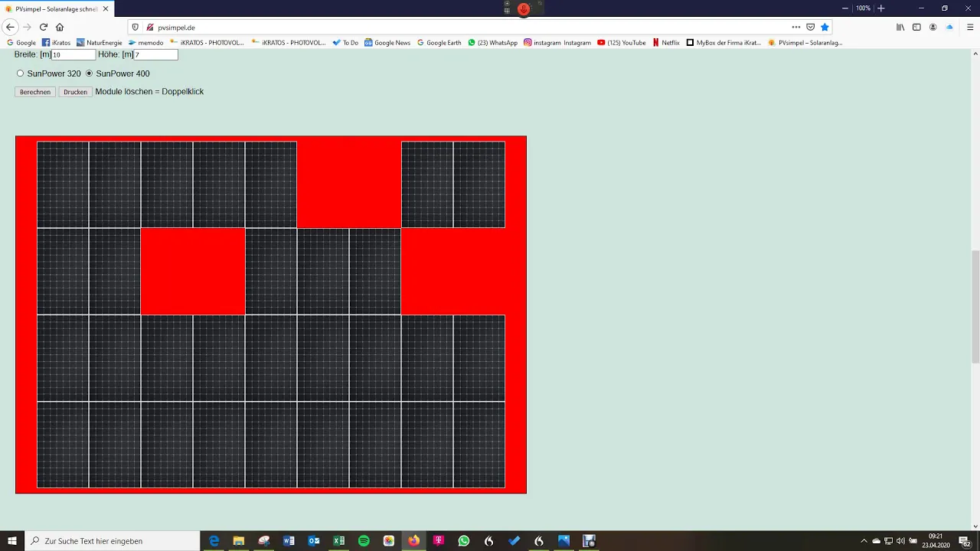Click the Breite input field
The image size is (980, 551).
tap(73, 54)
